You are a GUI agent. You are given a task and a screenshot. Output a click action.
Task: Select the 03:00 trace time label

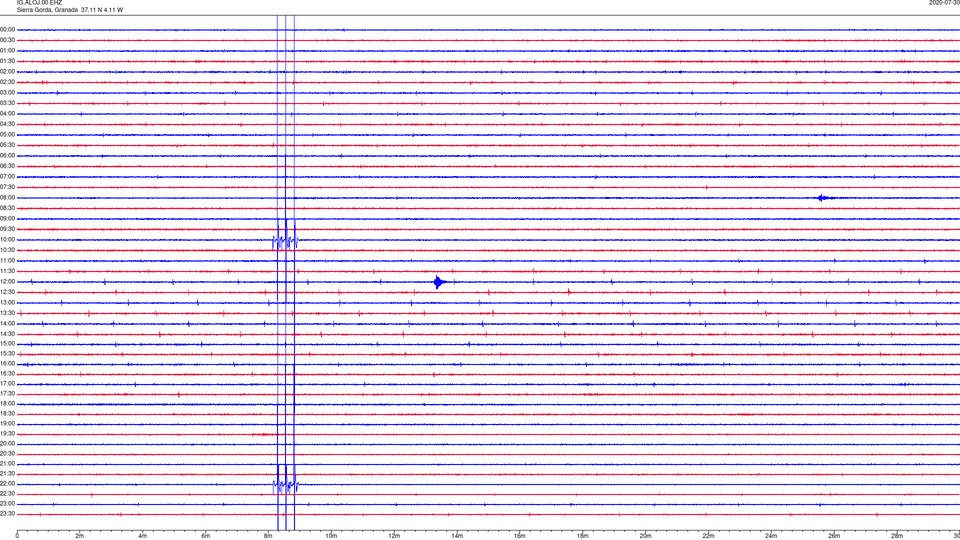pos(7,93)
